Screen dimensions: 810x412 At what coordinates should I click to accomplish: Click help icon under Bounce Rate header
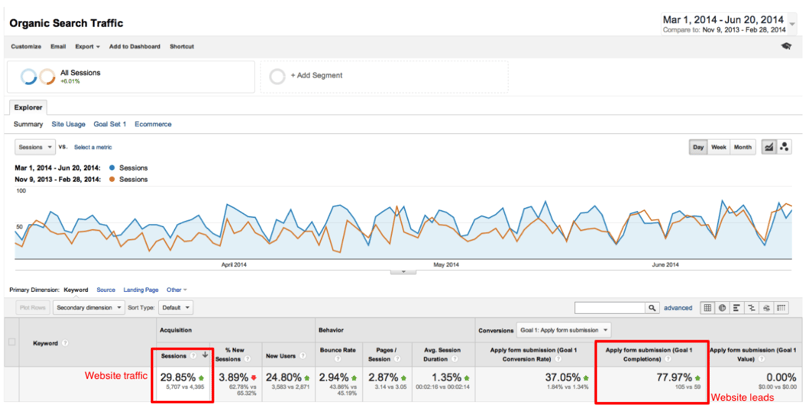click(338, 359)
